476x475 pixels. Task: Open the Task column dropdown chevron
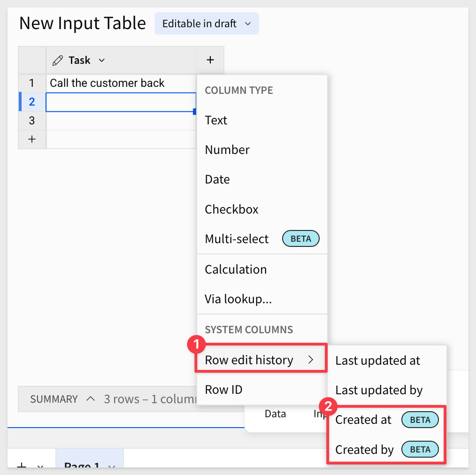click(102, 61)
